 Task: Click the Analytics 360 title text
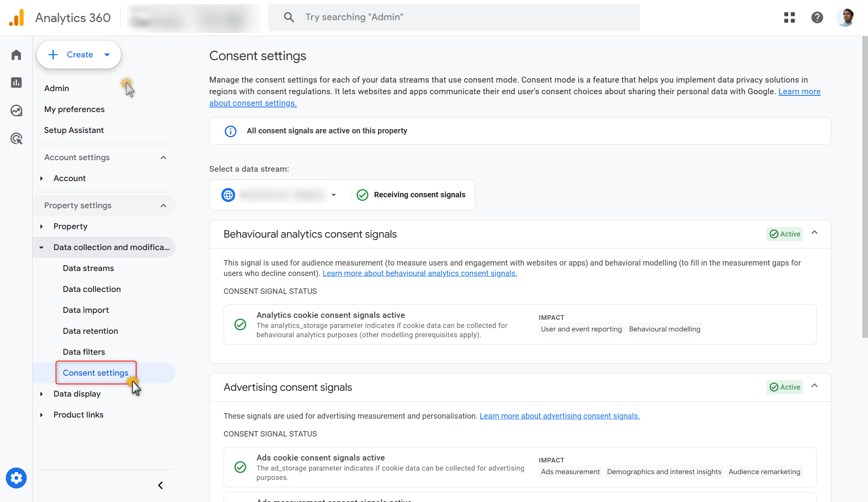tap(73, 18)
